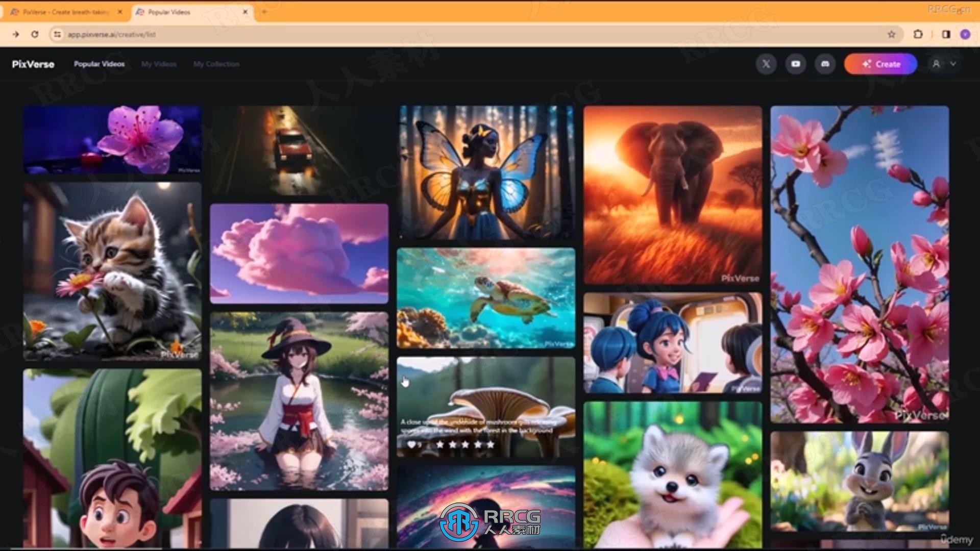The width and height of the screenshot is (980, 551).
Task: Open the mushroom close-up video thumbnail
Action: 486,407
